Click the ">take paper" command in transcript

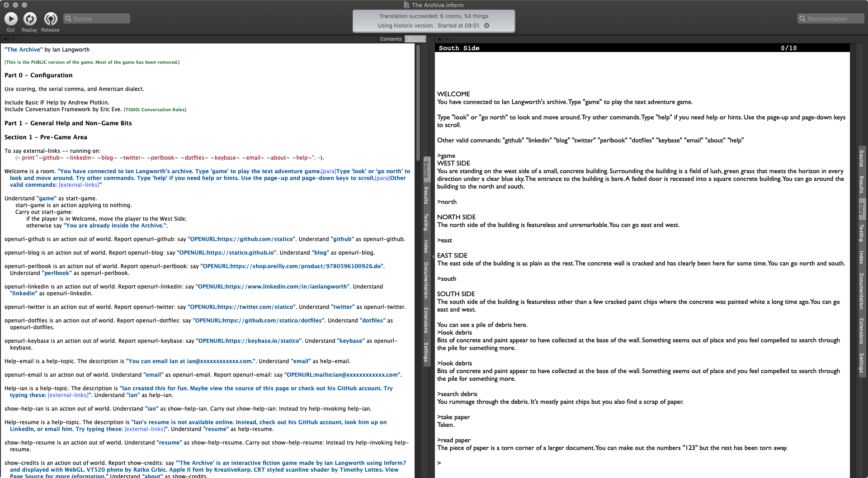453,417
